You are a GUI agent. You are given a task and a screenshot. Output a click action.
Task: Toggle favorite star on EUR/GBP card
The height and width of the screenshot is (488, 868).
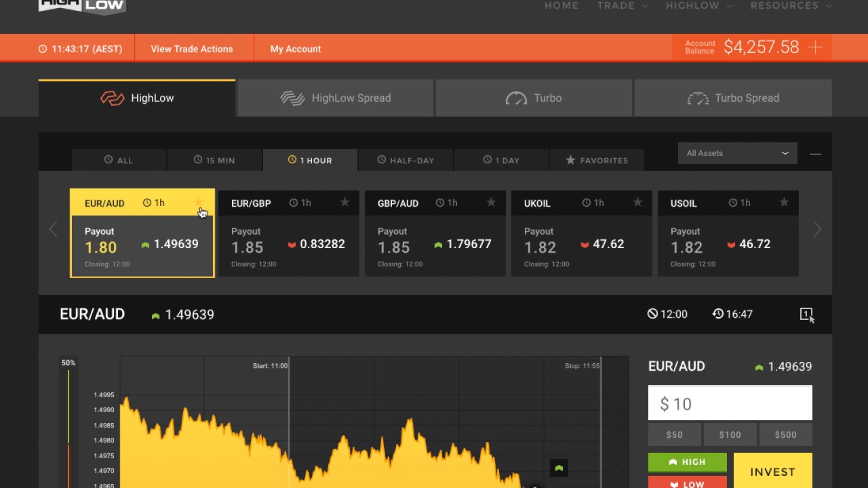point(344,202)
